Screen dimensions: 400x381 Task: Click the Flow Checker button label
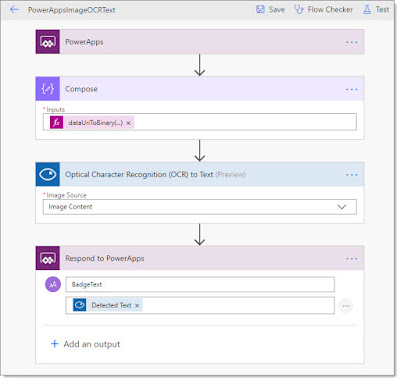pos(330,10)
